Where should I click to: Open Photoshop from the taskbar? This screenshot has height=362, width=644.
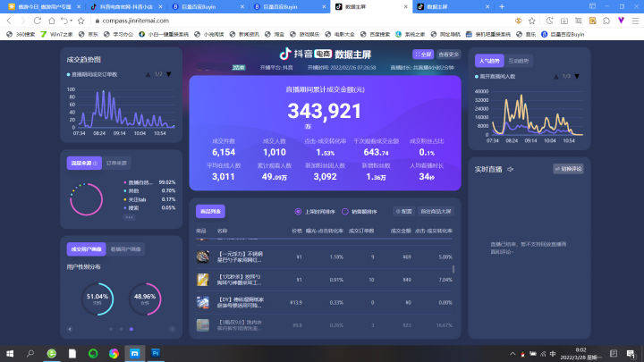155,353
